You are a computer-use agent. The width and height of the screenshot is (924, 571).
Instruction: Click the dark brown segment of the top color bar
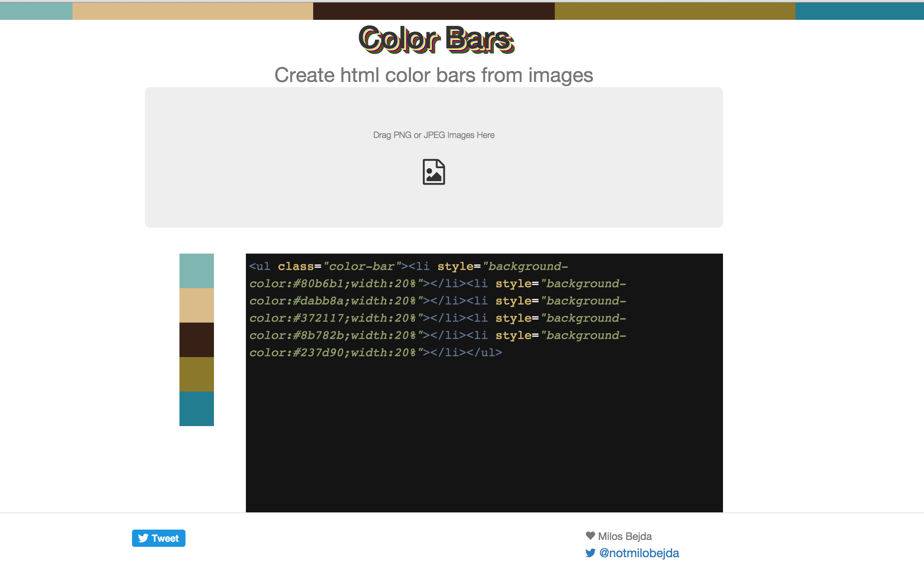pyautogui.click(x=434, y=11)
